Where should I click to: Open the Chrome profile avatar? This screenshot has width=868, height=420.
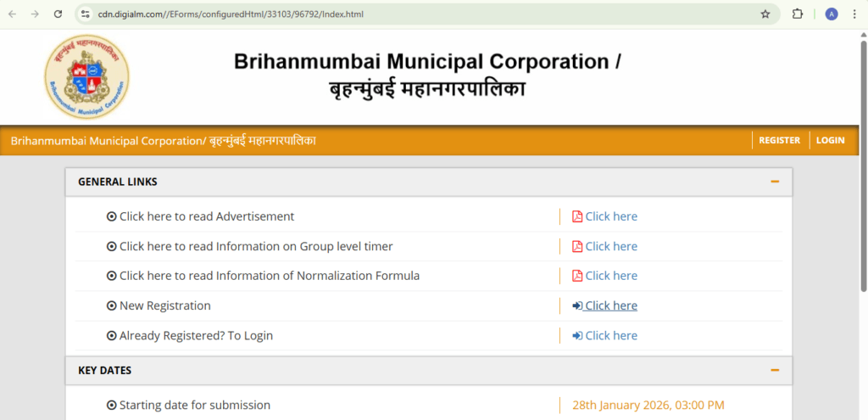pos(832,14)
